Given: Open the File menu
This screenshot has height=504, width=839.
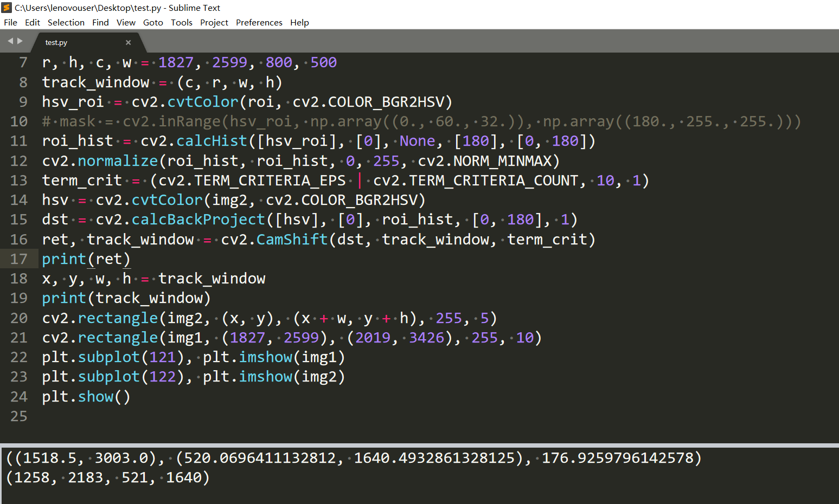Looking at the screenshot, I should point(10,22).
